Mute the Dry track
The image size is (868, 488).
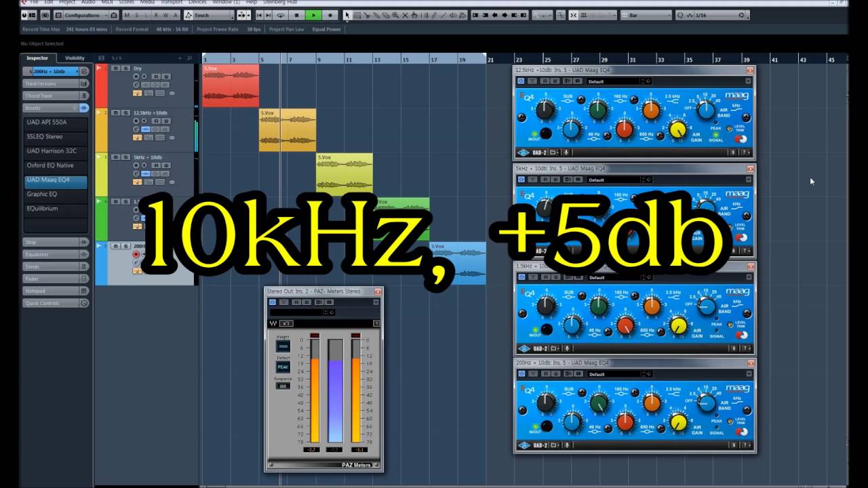116,68
